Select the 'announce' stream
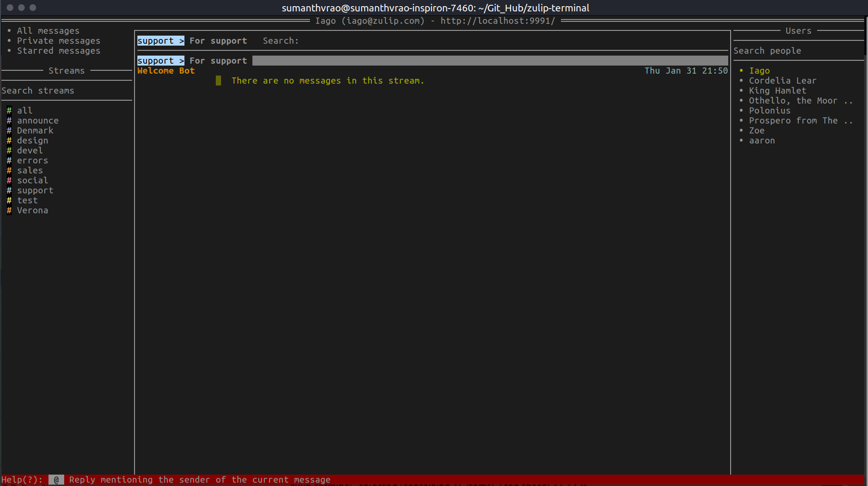Screen dimensions: 868x486 pyautogui.click(x=38, y=121)
